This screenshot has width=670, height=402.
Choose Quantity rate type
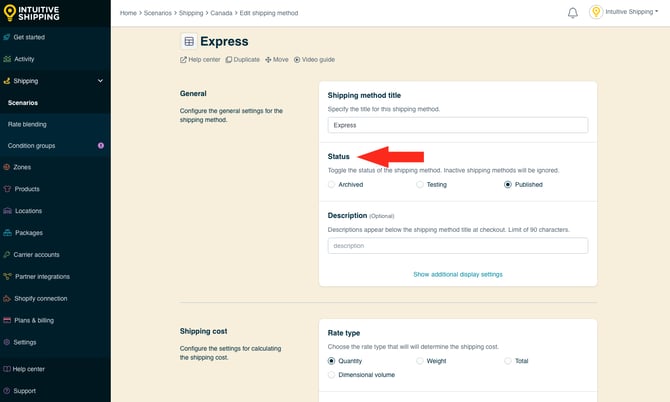[331, 361]
